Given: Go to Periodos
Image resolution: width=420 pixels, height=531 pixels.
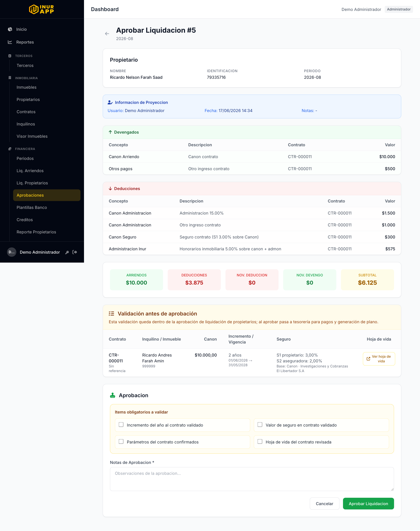Looking at the screenshot, I should point(47,158).
